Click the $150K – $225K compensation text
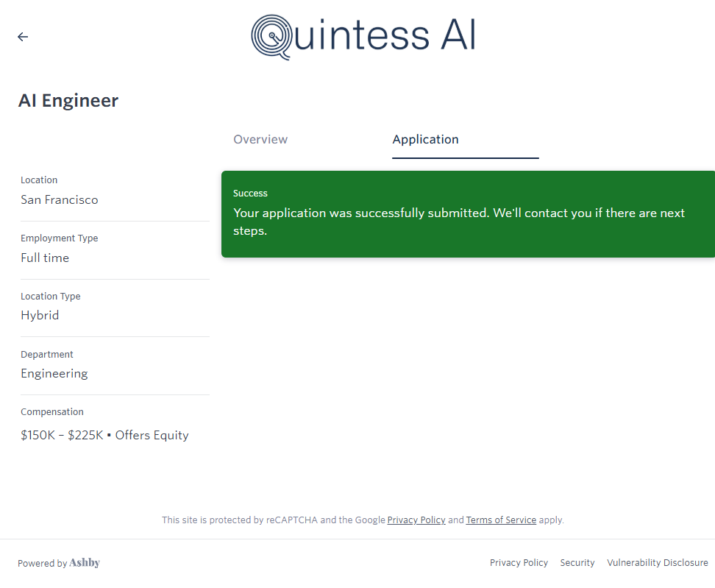 (x=62, y=436)
